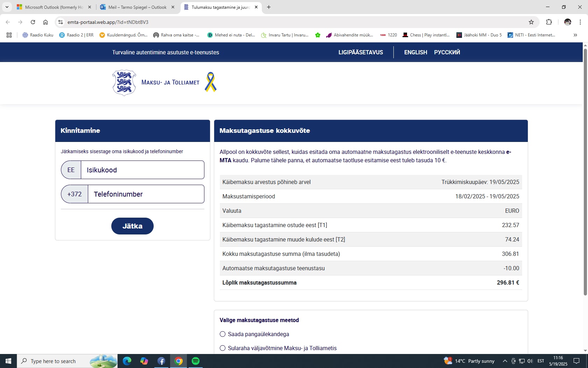The height and width of the screenshot is (368, 588).
Task: Select Sularaha väljavõtmine Maksu- ja Tolliametis option
Action: pos(223,348)
